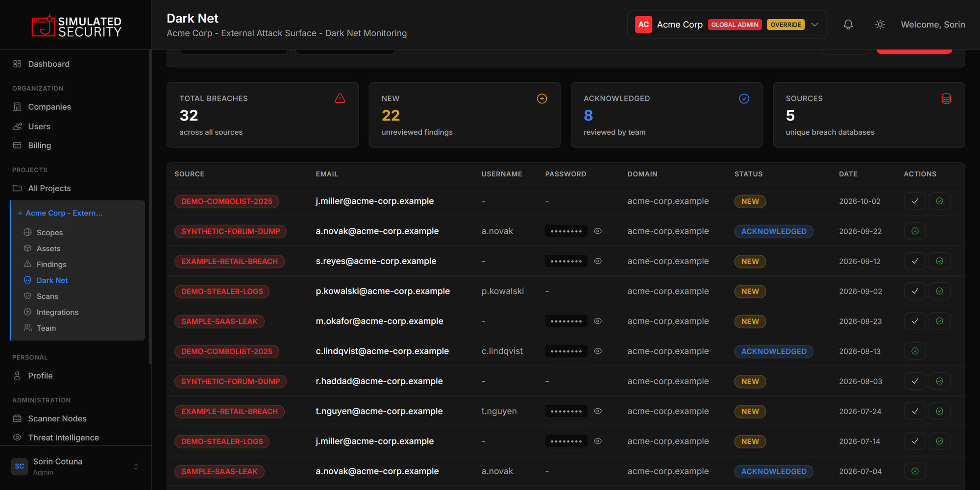Click the checkmark action for s.reyes breach
980x490 pixels.
(915, 261)
